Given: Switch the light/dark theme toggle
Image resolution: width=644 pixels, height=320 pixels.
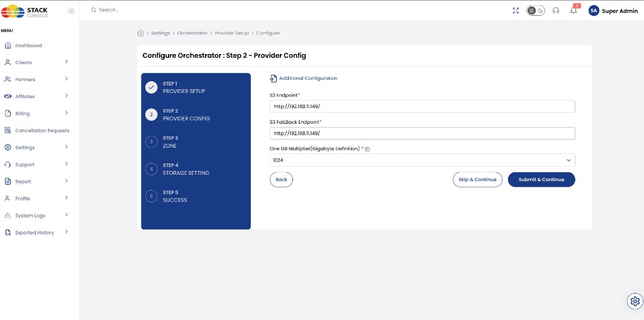Looking at the screenshot, I should click(x=536, y=11).
